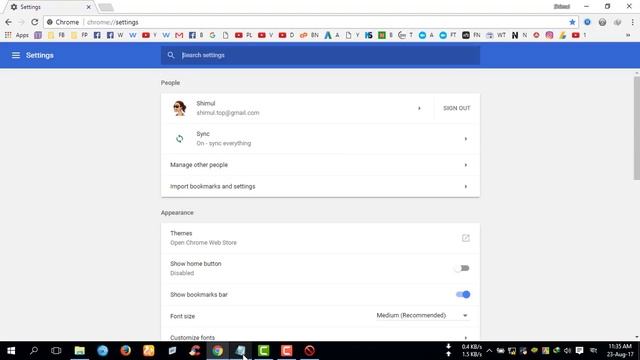
Task: Click the bookmark star in the address bar
Action: tap(572, 22)
